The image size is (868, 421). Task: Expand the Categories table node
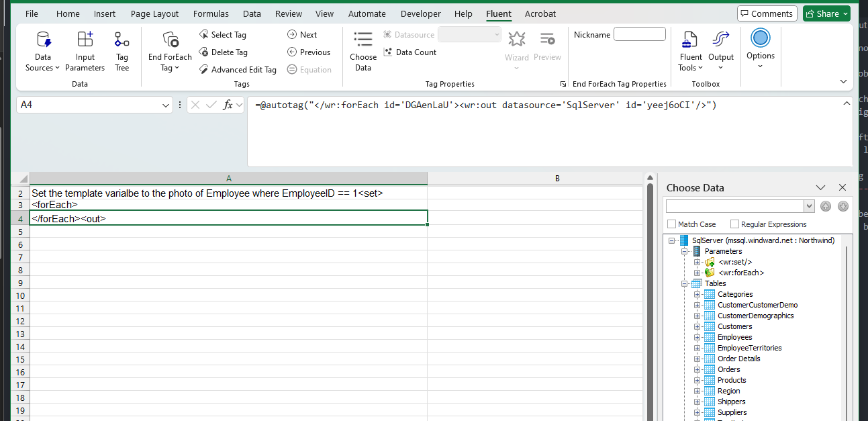pos(697,294)
